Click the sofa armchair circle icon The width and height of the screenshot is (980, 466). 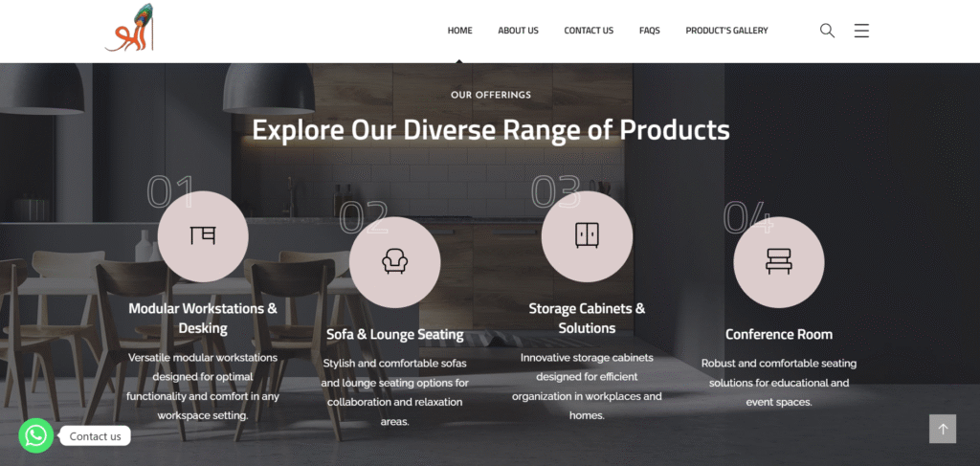[x=395, y=262]
